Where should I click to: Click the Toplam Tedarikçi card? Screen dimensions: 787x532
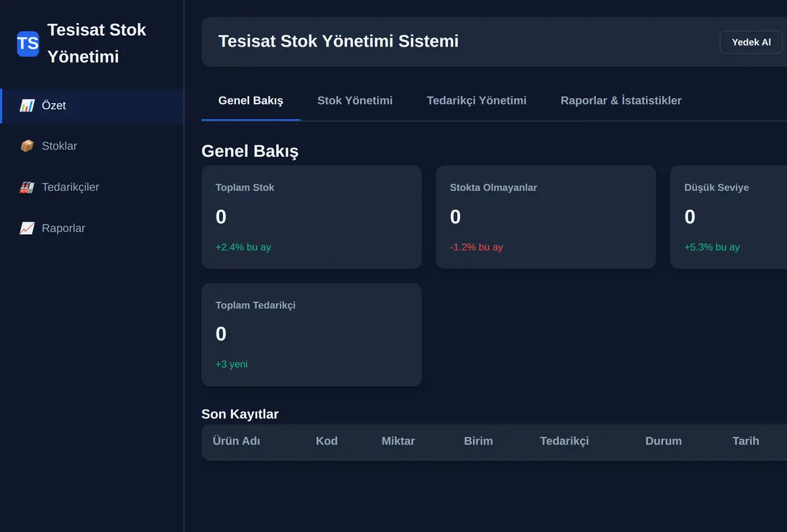312,335
